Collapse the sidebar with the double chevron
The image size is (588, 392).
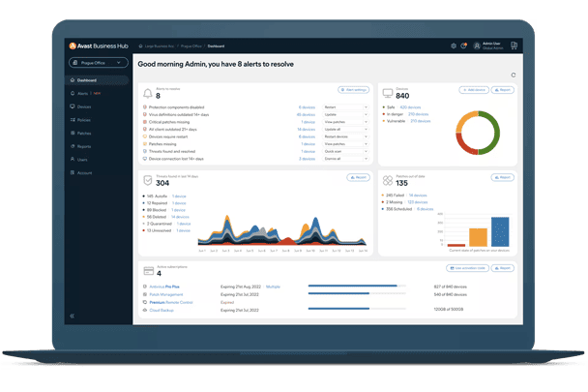coord(72,317)
